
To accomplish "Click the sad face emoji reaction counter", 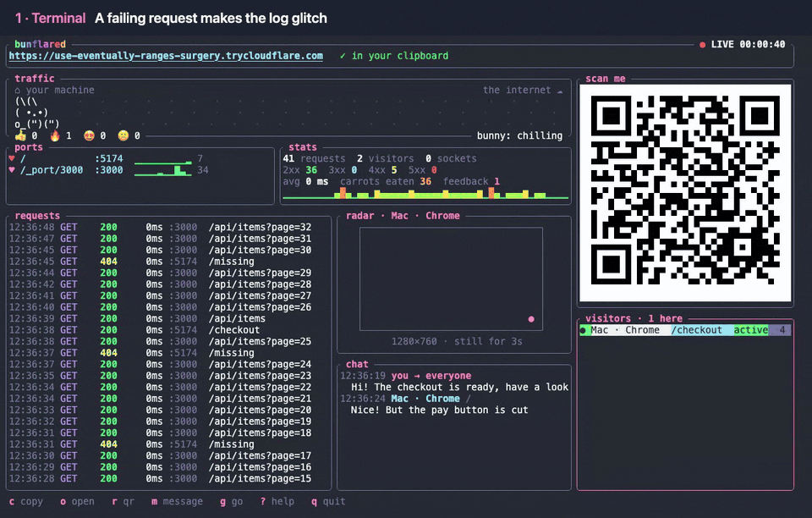I will pyautogui.click(x=129, y=135).
